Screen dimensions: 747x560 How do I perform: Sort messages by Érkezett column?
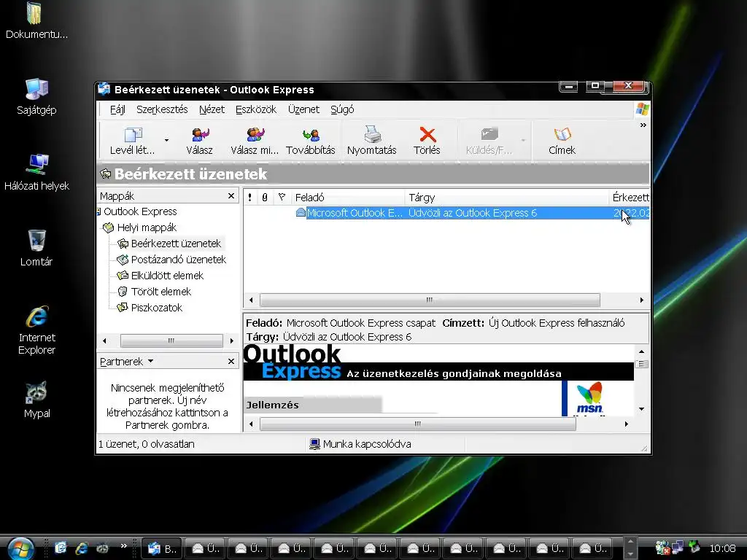pyautogui.click(x=630, y=197)
